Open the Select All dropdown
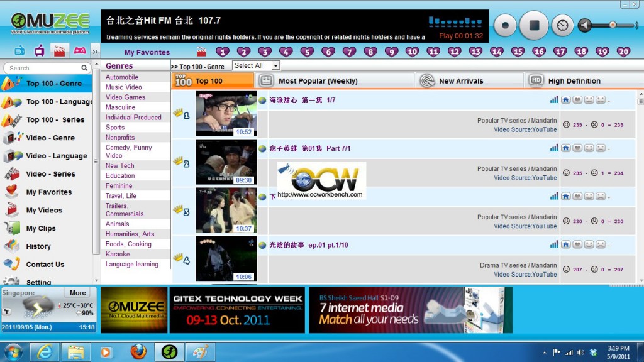Viewport: 644px width, 362px height. coord(256,65)
